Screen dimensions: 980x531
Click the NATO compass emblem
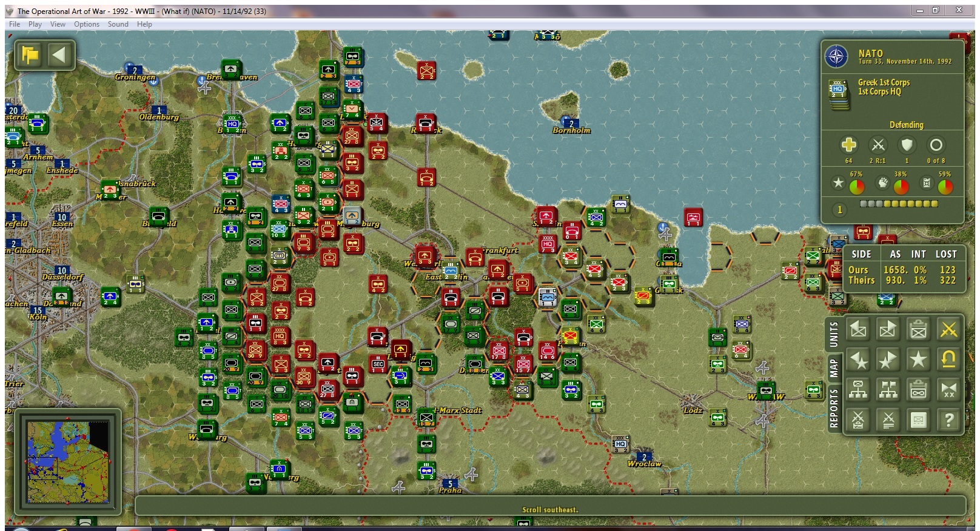pos(836,57)
